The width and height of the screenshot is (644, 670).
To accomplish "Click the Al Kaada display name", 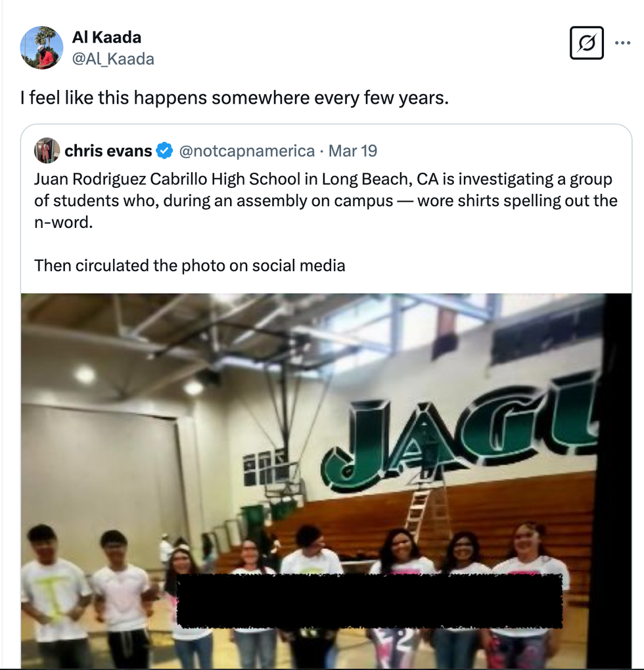I will coord(106,37).
